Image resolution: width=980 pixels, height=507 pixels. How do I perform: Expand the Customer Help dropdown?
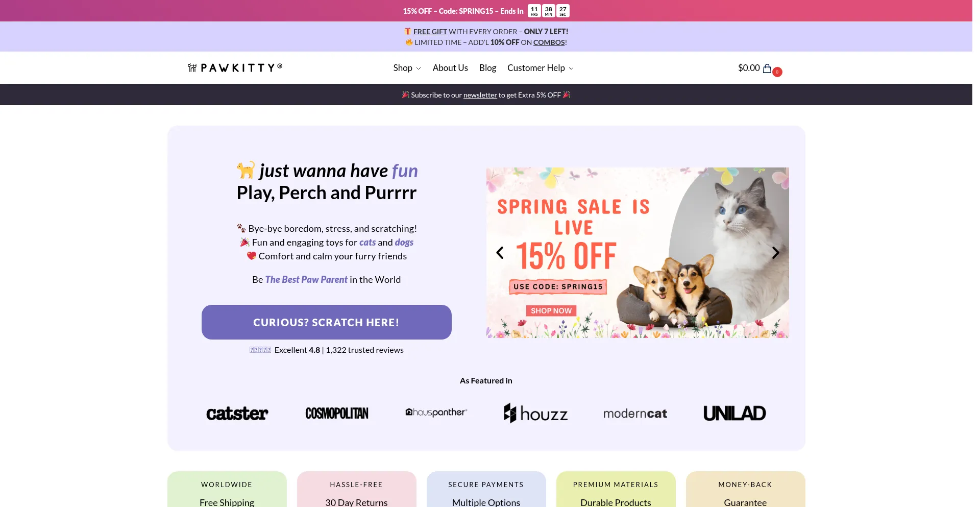(x=540, y=68)
